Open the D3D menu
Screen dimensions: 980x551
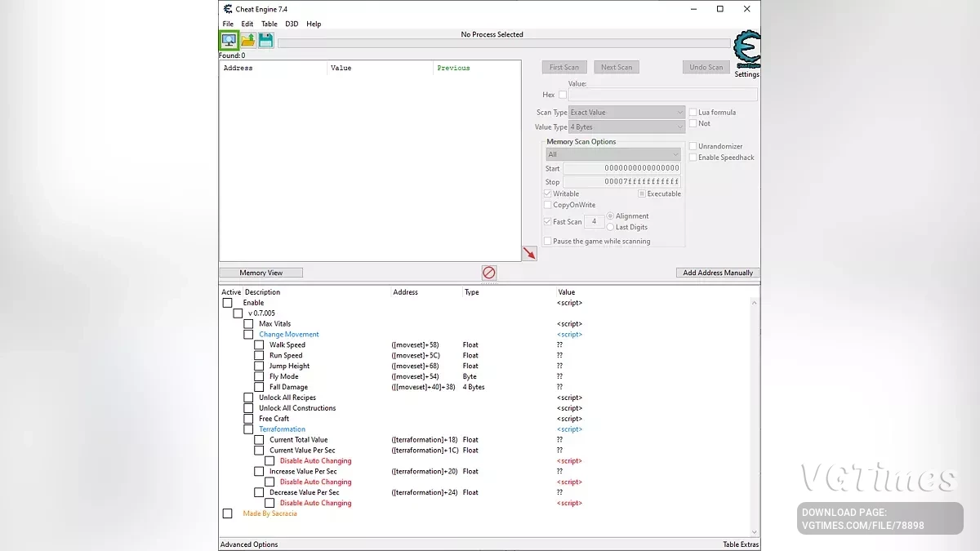(x=292, y=24)
